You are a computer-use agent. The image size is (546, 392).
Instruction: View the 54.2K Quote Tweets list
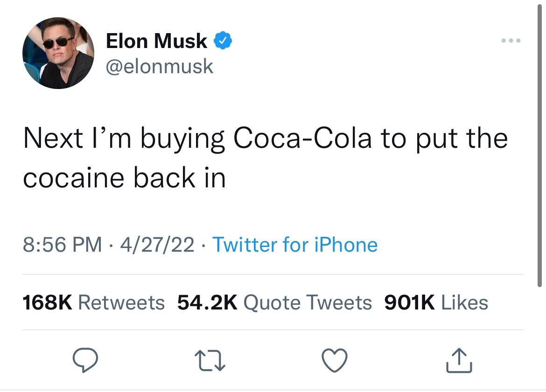click(x=274, y=302)
